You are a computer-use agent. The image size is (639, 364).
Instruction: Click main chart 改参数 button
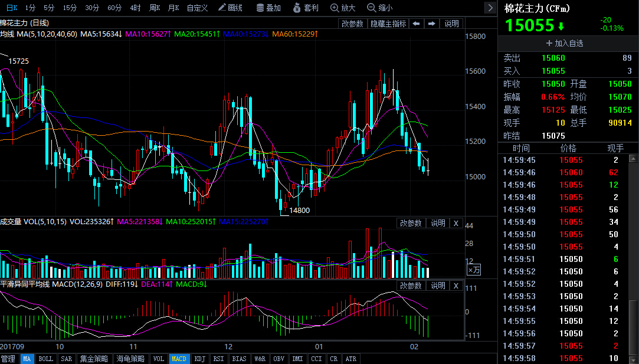(352, 24)
